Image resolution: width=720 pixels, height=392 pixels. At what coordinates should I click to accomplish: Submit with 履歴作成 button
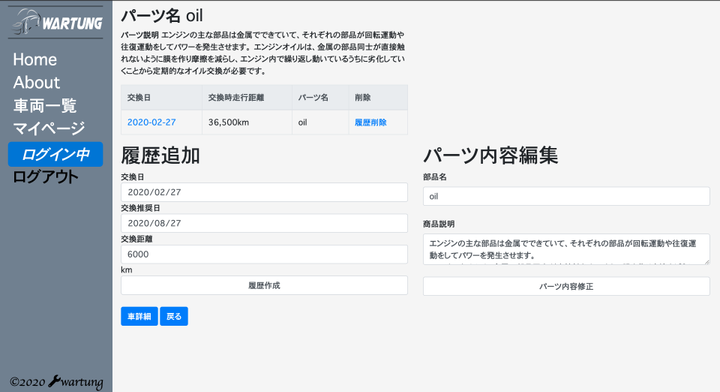click(264, 285)
